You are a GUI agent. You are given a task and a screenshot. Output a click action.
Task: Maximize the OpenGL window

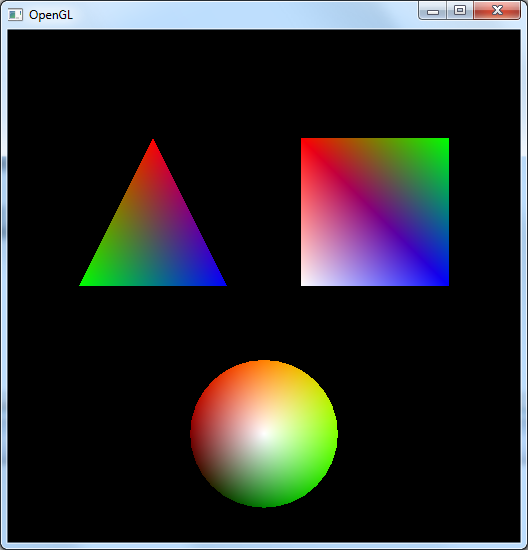pos(460,11)
